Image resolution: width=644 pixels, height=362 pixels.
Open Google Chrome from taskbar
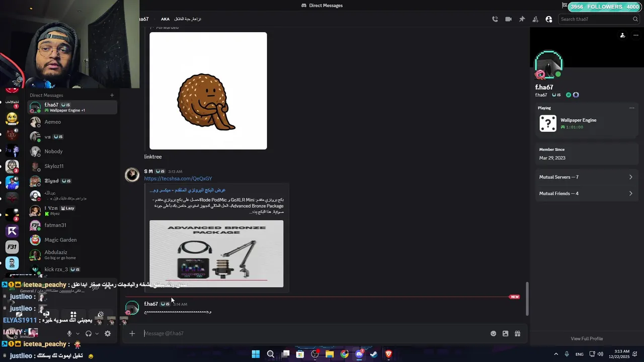pos(344,354)
